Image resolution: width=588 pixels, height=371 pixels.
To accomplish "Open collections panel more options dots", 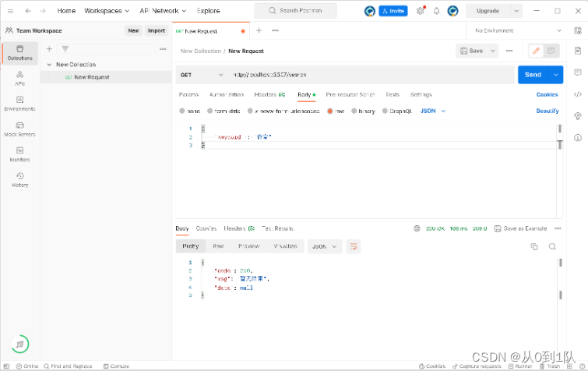I will pos(163,49).
